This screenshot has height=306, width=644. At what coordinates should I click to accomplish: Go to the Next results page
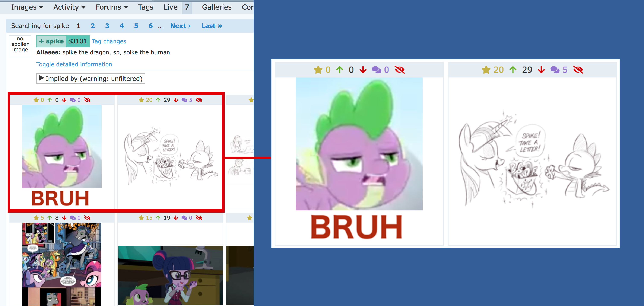[180, 26]
